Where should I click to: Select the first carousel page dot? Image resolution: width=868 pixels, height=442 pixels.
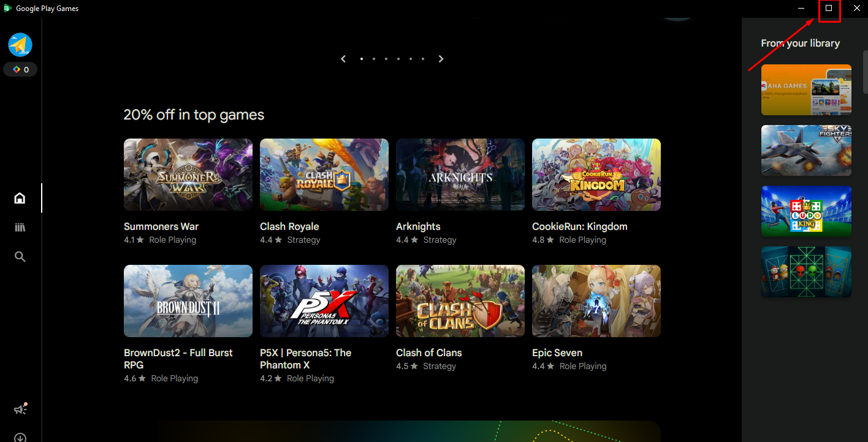[x=362, y=59]
